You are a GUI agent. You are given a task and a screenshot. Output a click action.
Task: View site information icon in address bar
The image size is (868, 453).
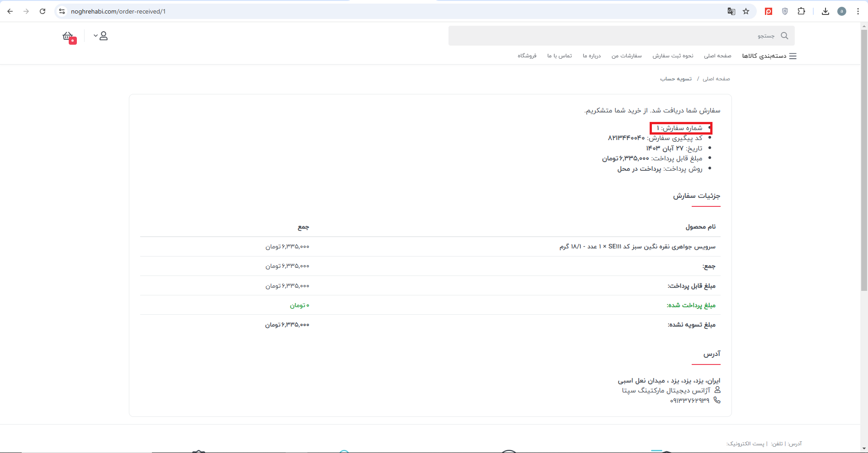tap(62, 11)
